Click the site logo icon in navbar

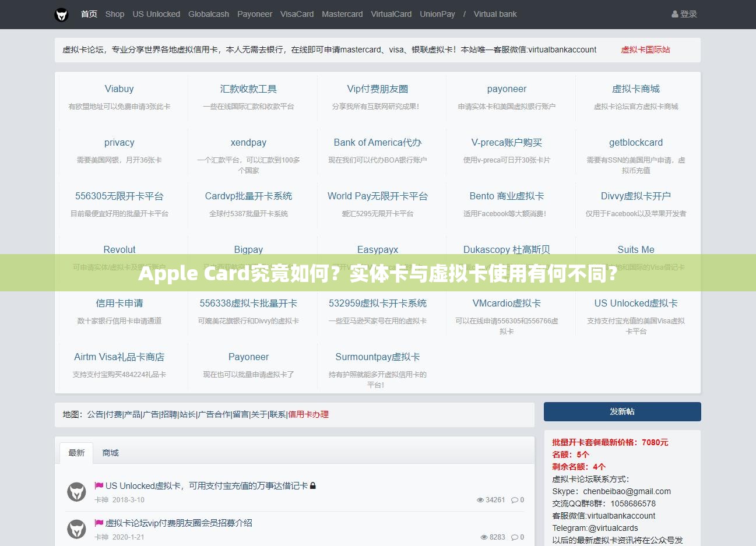(x=61, y=15)
